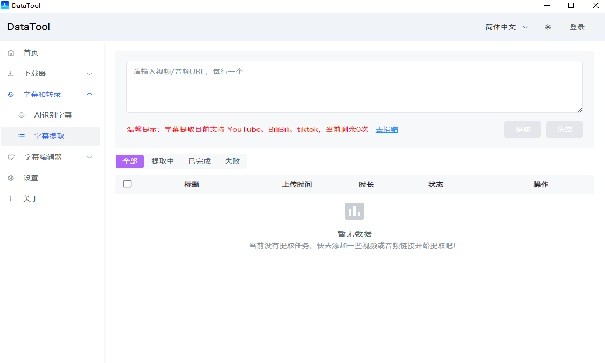Expand the Downloader menu chevron
This screenshot has height=363, width=605.
pos(90,73)
